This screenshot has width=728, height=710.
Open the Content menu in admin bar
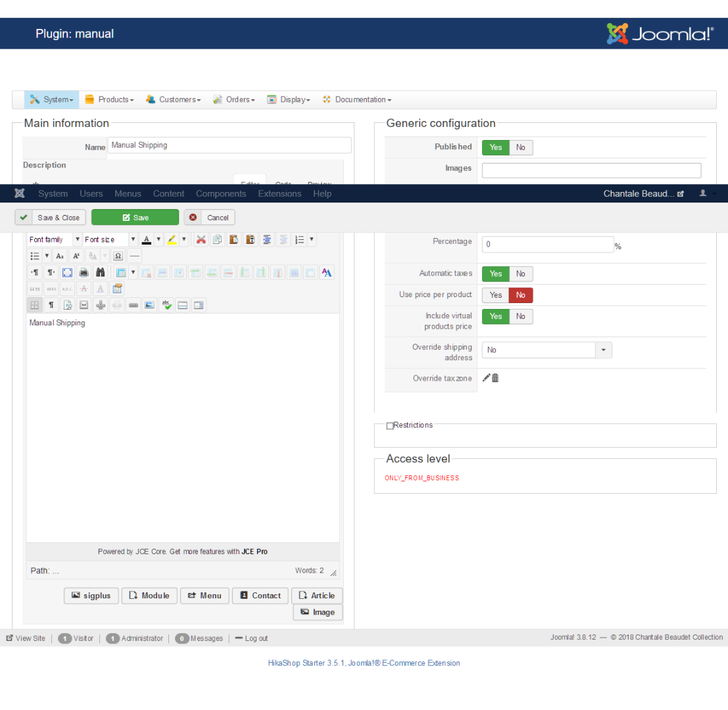pyautogui.click(x=168, y=193)
